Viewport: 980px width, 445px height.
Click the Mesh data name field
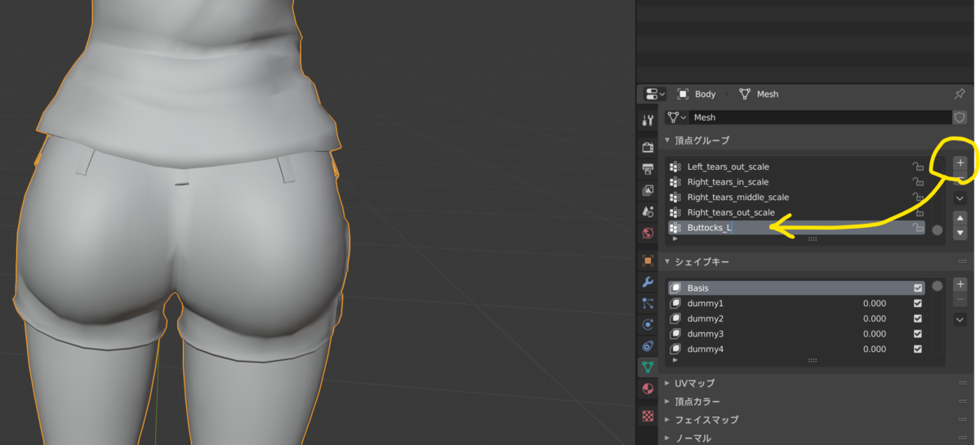click(x=820, y=118)
